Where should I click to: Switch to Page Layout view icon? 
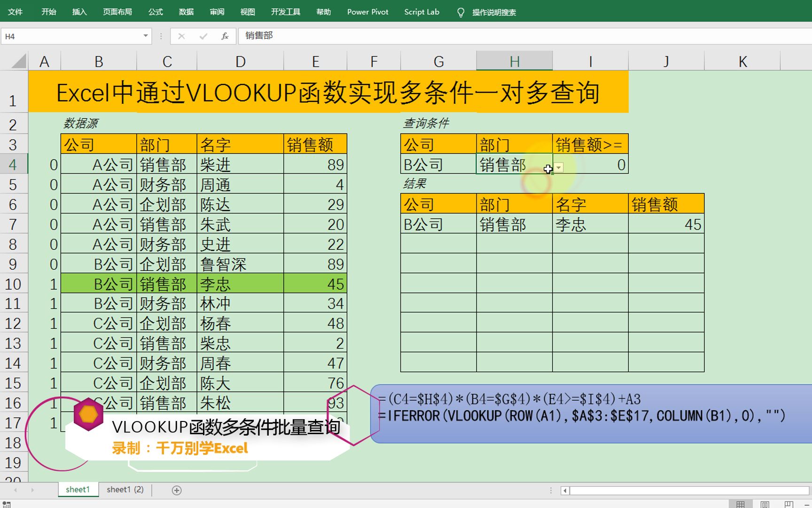point(765,503)
